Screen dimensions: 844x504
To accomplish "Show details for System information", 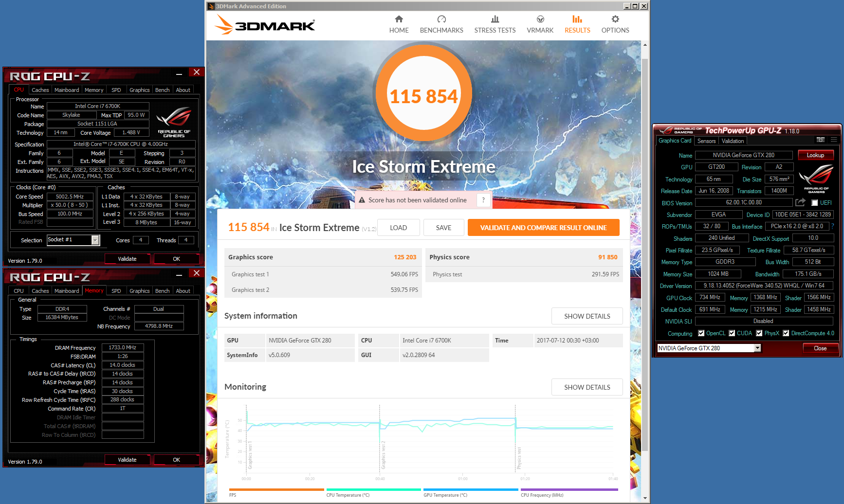I will point(587,316).
